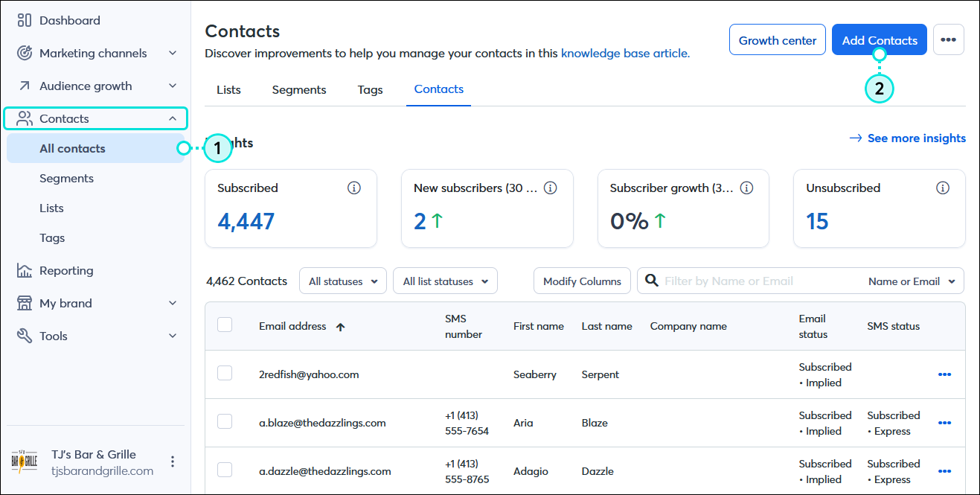
Task: Click phone number +1 (413) 555-7654
Action: (x=467, y=423)
